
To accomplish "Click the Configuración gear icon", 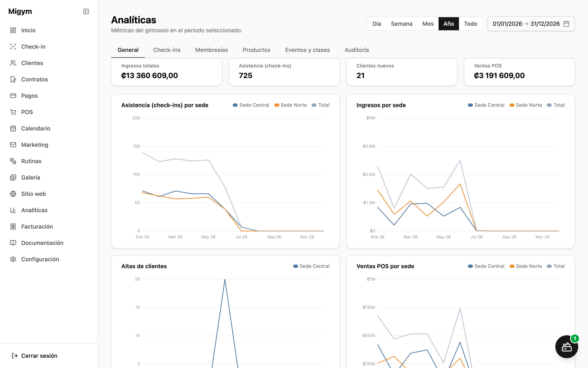I will pyautogui.click(x=13, y=259).
